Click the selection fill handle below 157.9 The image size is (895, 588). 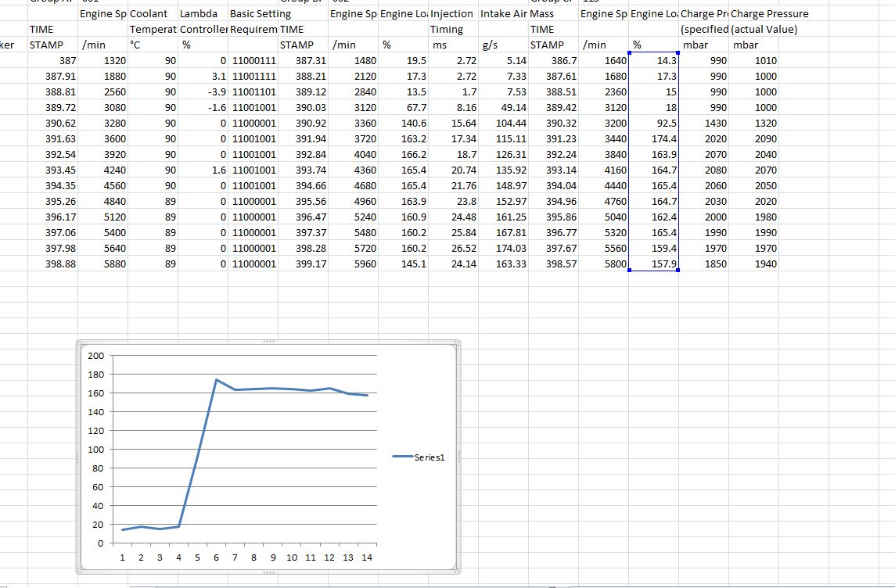pos(678,271)
